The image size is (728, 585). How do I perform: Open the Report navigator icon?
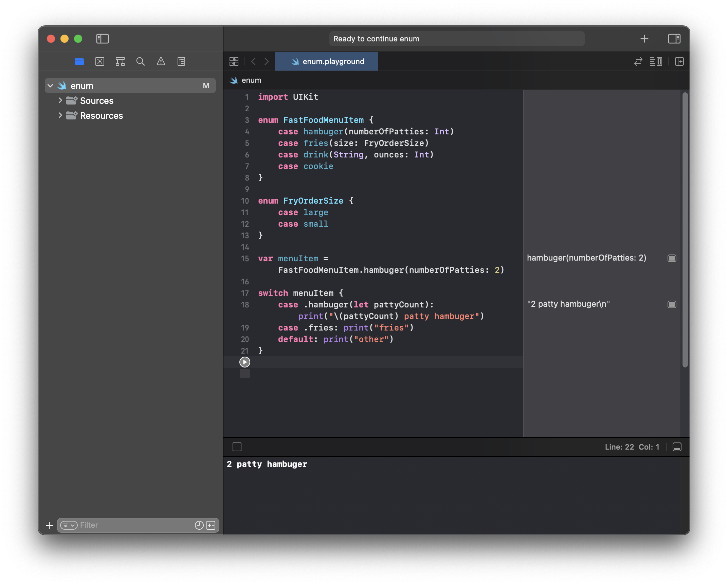[x=181, y=61]
